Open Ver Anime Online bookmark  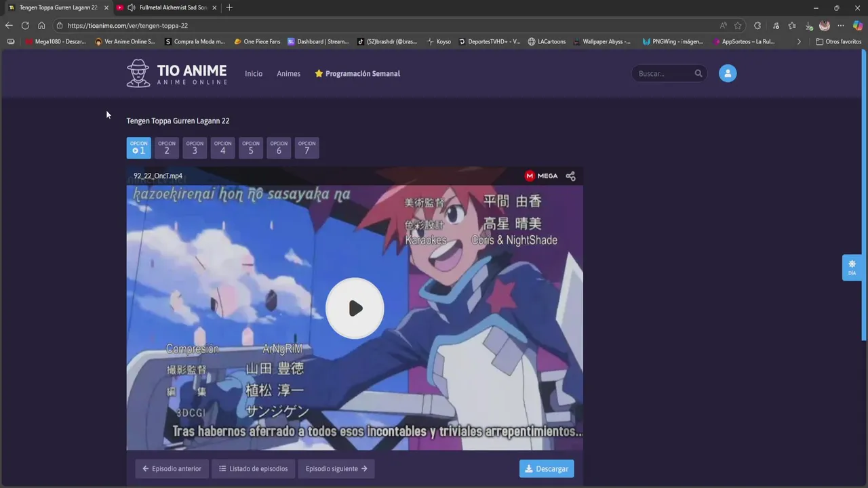[x=125, y=41]
